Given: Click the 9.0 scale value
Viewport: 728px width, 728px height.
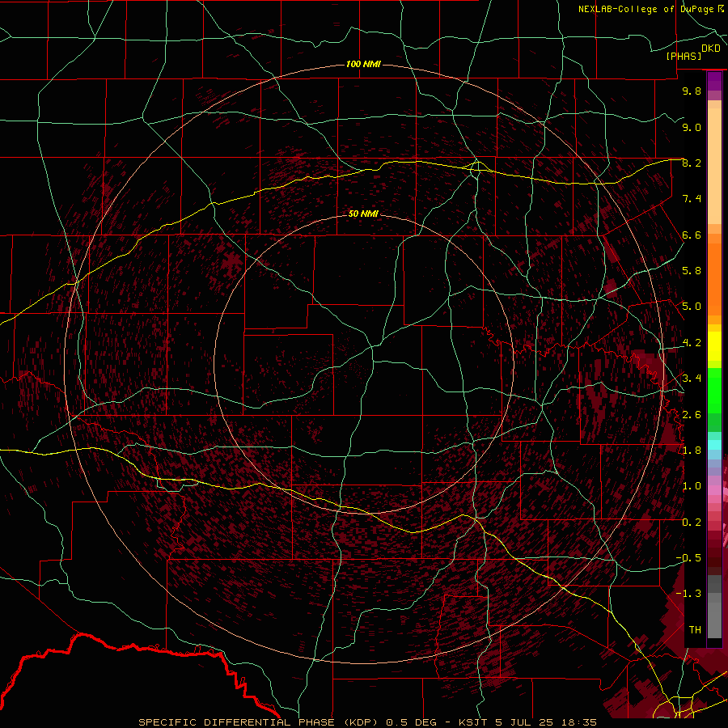Looking at the screenshot, I should (x=692, y=127).
